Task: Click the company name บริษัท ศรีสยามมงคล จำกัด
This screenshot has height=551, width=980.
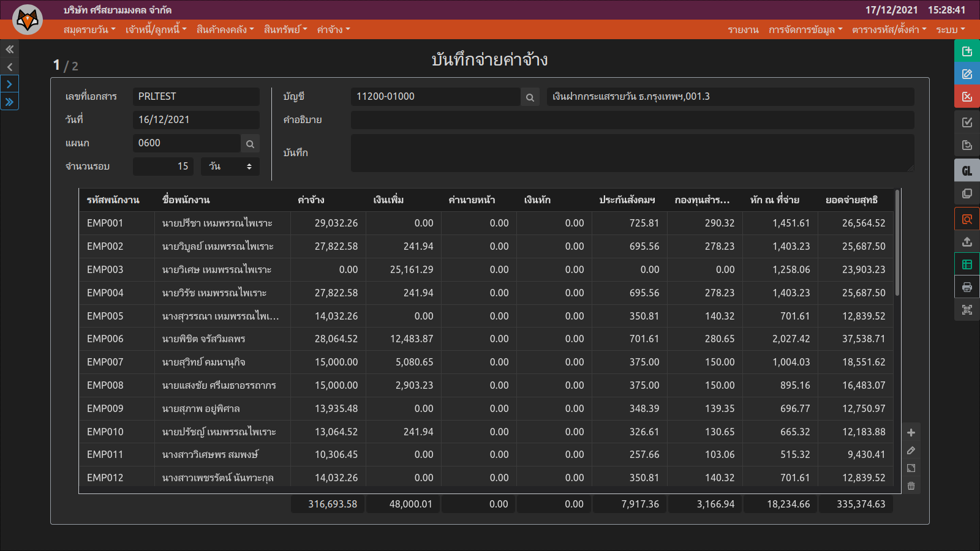Action: pyautogui.click(x=118, y=10)
